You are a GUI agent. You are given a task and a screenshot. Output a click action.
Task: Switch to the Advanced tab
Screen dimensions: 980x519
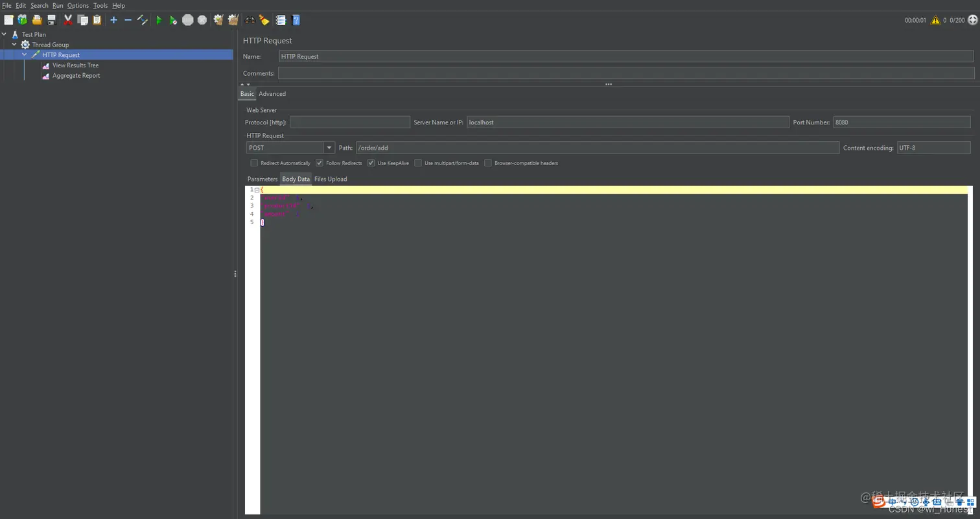tap(272, 94)
